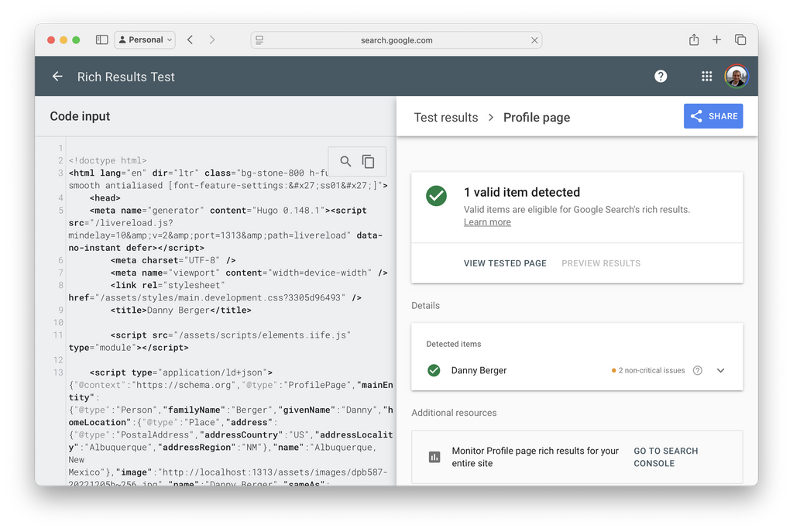Stop loading page with X in address bar
This screenshot has height=532, width=793.
[534, 40]
